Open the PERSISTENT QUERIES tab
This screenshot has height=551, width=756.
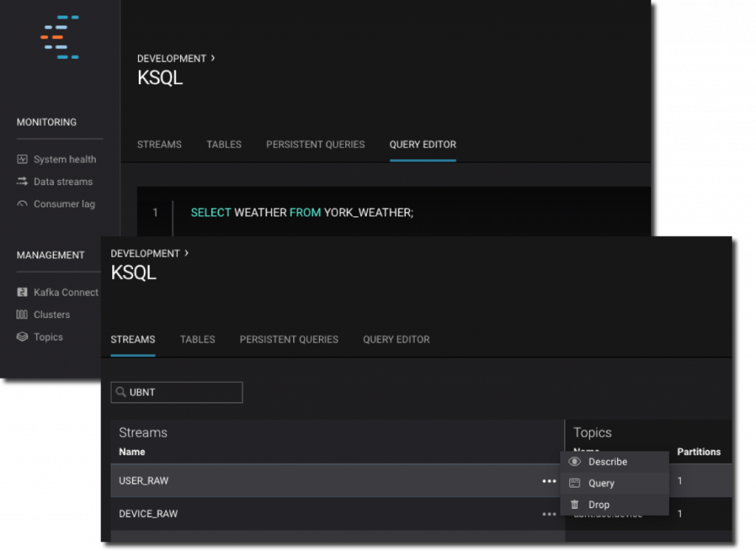tap(289, 339)
